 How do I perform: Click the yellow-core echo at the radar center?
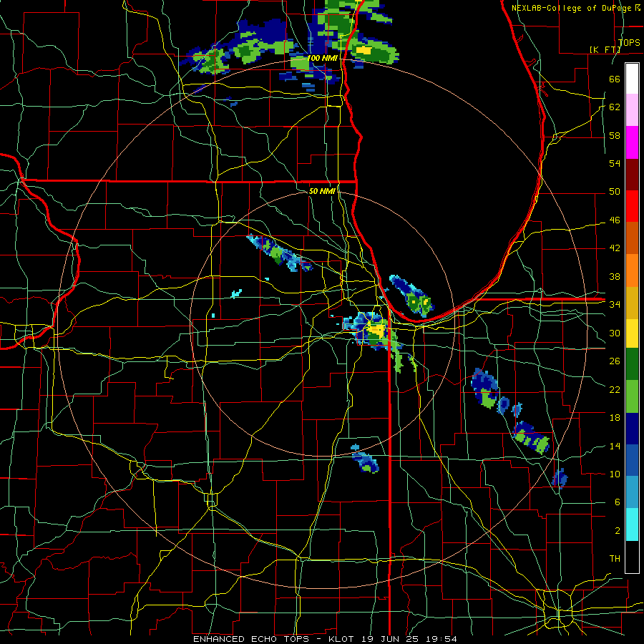click(376, 329)
